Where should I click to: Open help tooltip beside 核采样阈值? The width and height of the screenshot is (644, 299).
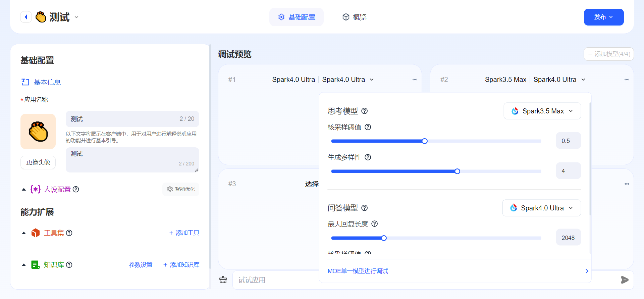[x=368, y=127]
